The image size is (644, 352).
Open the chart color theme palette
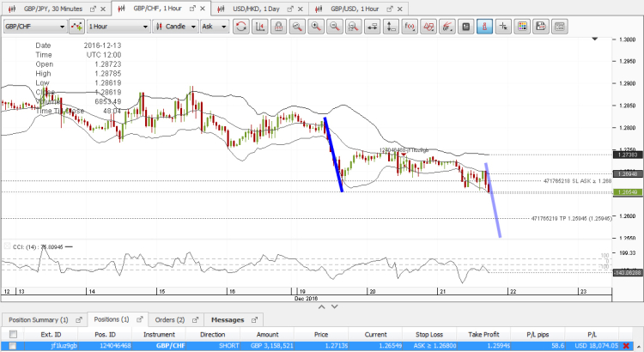(x=522, y=27)
